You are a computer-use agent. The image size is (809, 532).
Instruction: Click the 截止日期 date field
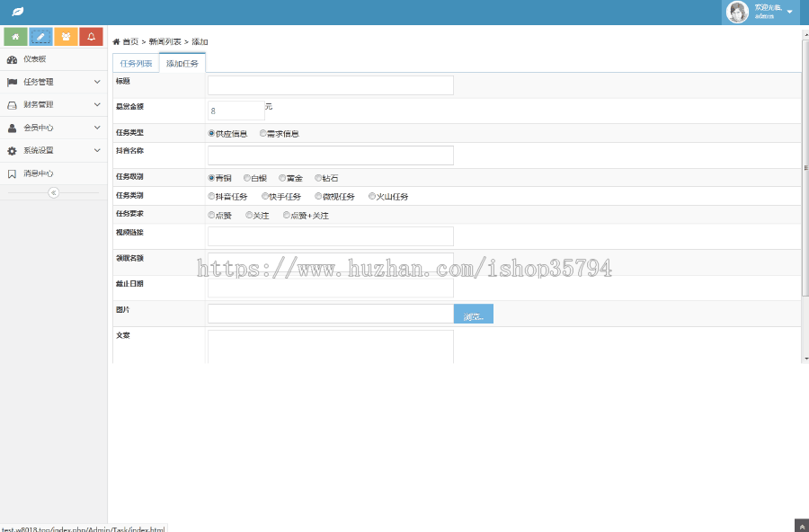(331, 288)
